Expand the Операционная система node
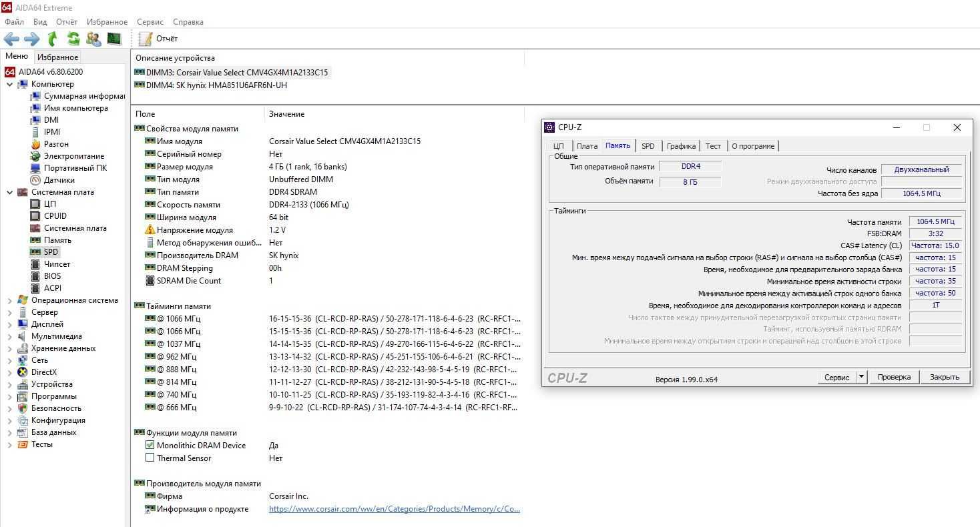Image resolution: width=980 pixels, height=527 pixels. click(x=9, y=300)
